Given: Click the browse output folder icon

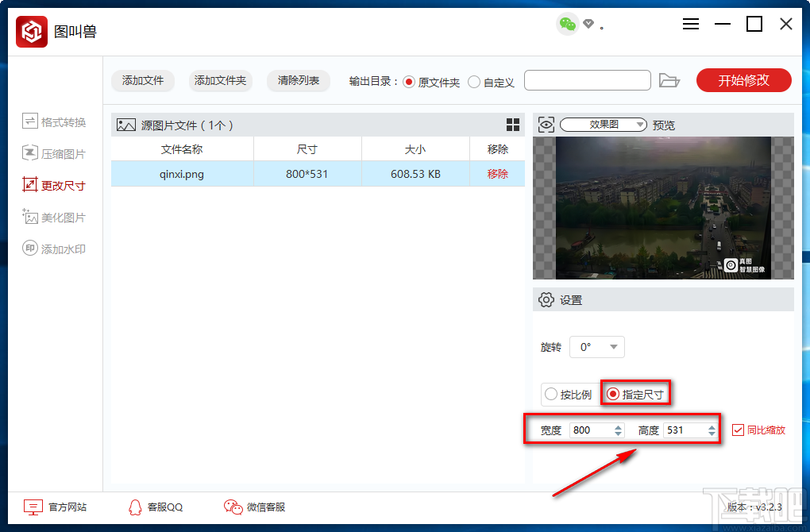Looking at the screenshot, I should pyautogui.click(x=669, y=80).
